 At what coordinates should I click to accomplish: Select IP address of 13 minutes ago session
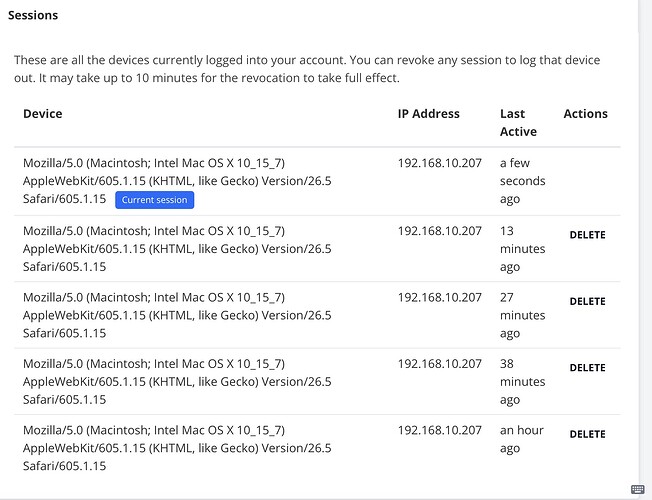440,231
